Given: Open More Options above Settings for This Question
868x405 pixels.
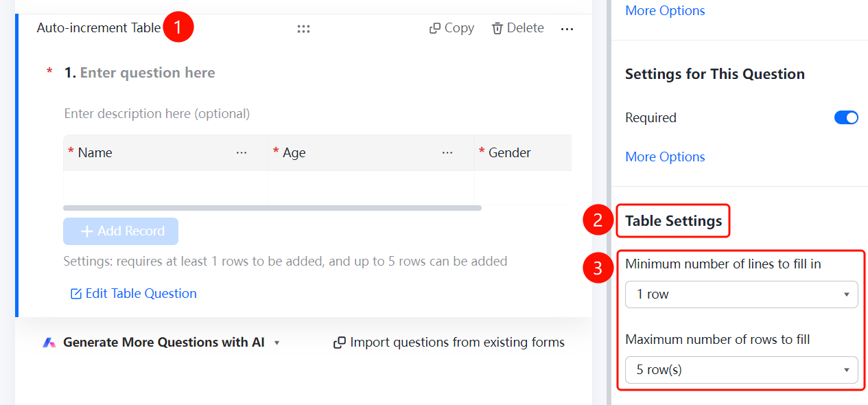Looking at the screenshot, I should pos(665,10).
